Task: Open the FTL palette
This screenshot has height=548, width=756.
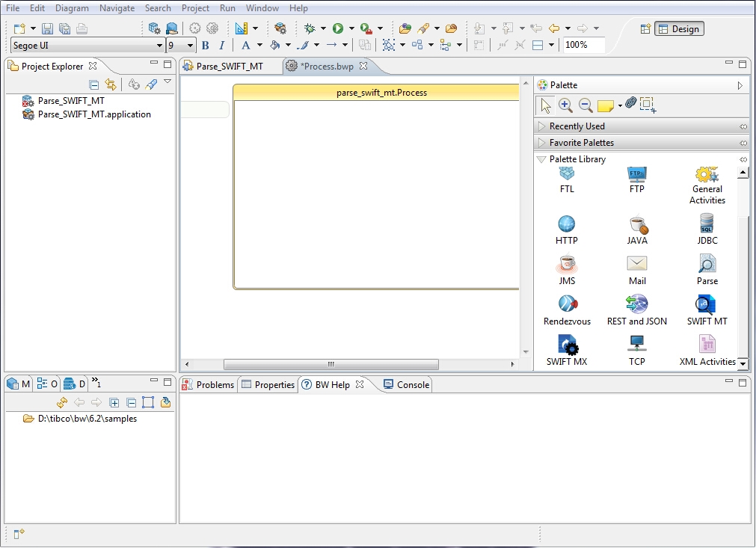Action: 567,180
